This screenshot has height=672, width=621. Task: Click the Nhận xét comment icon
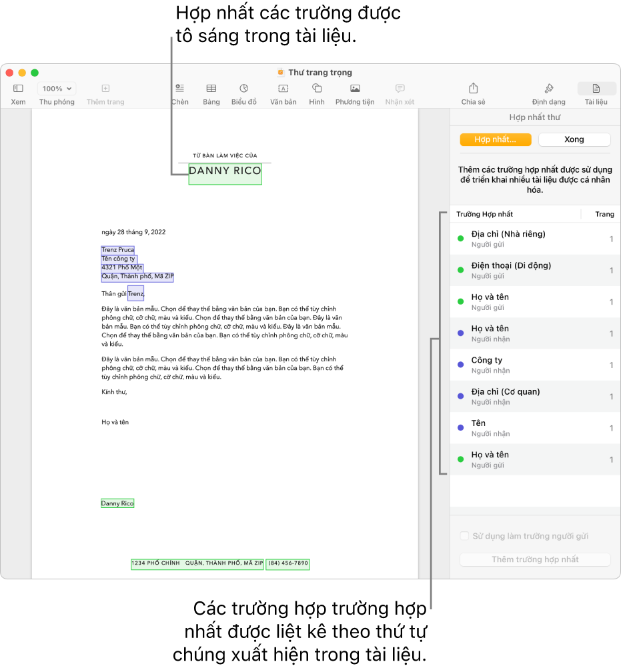point(400,88)
